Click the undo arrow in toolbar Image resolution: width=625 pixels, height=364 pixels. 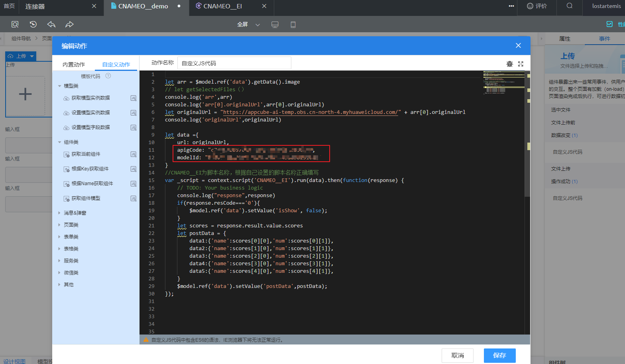point(51,24)
